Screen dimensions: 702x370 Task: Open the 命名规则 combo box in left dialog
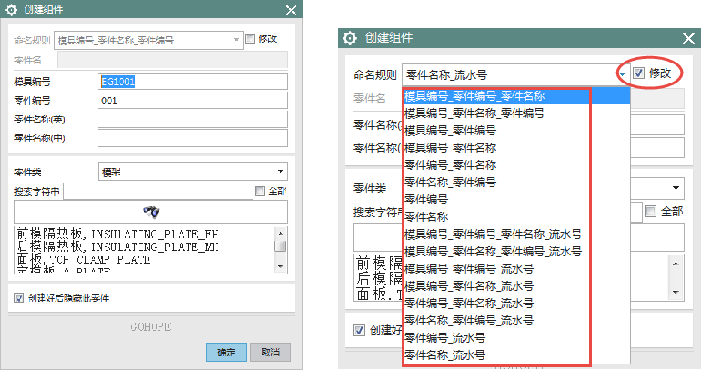tap(149, 40)
